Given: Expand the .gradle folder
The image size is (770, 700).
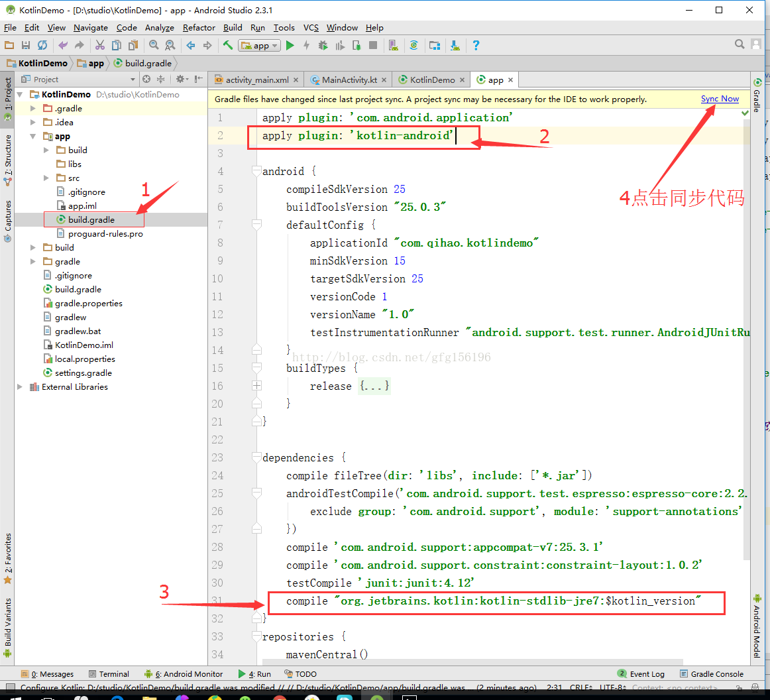Looking at the screenshot, I should pos(33,108).
